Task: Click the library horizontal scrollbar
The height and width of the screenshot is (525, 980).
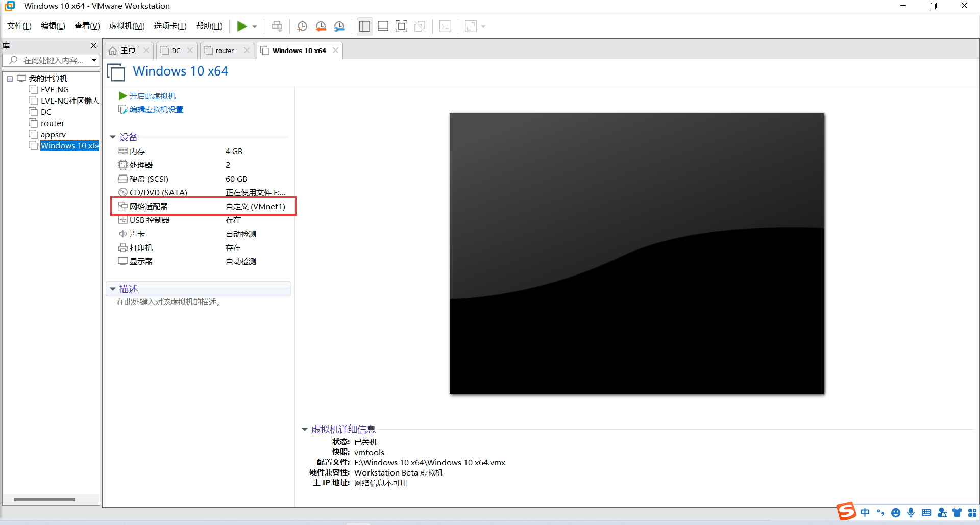Action: 44,499
